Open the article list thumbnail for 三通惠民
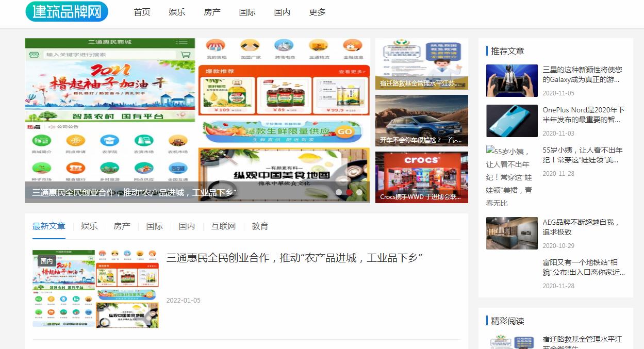The width and height of the screenshot is (644, 349). [95, 289]
